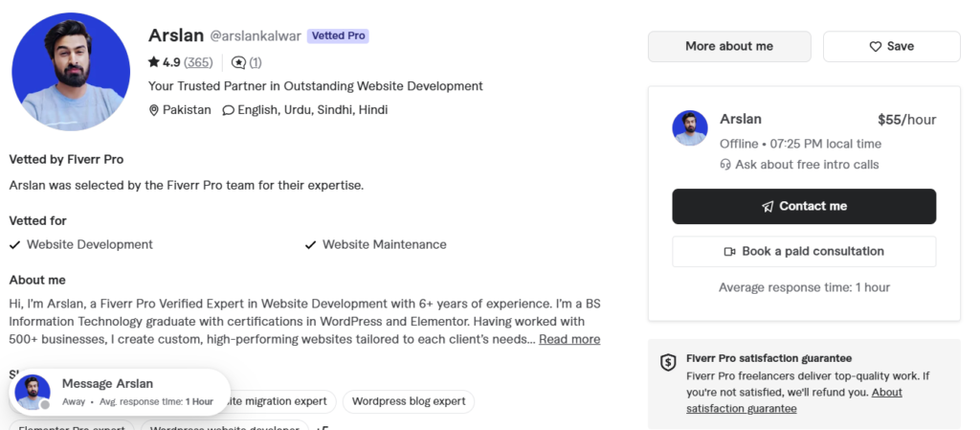The image size is (980, 430).
Task: Click Average response time: 1 hour text
Action: 804,287
